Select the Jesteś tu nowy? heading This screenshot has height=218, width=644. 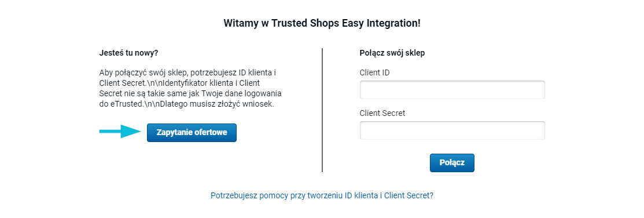point(128,53)
